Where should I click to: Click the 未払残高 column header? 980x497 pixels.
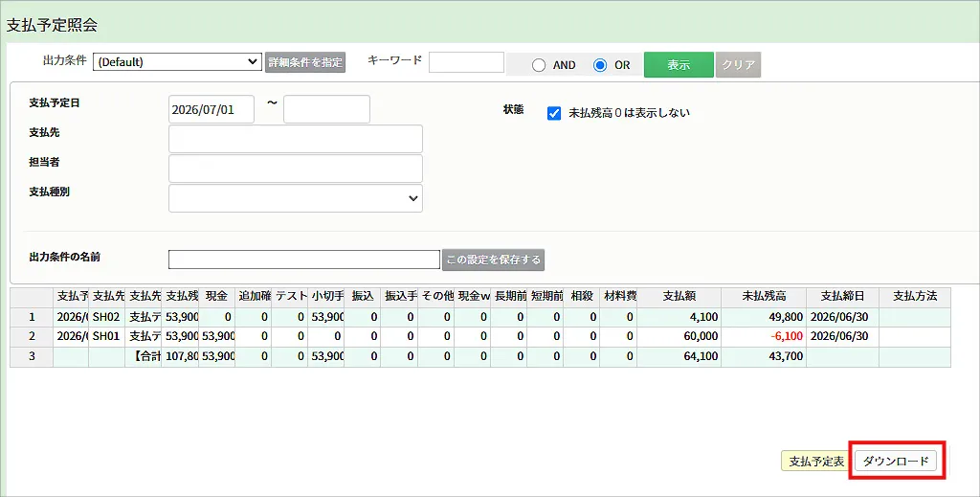coord(764,296)
